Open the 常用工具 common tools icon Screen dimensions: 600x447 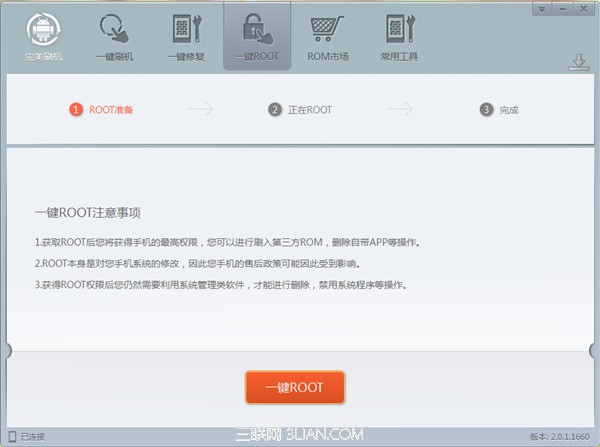tap(399, 29)
